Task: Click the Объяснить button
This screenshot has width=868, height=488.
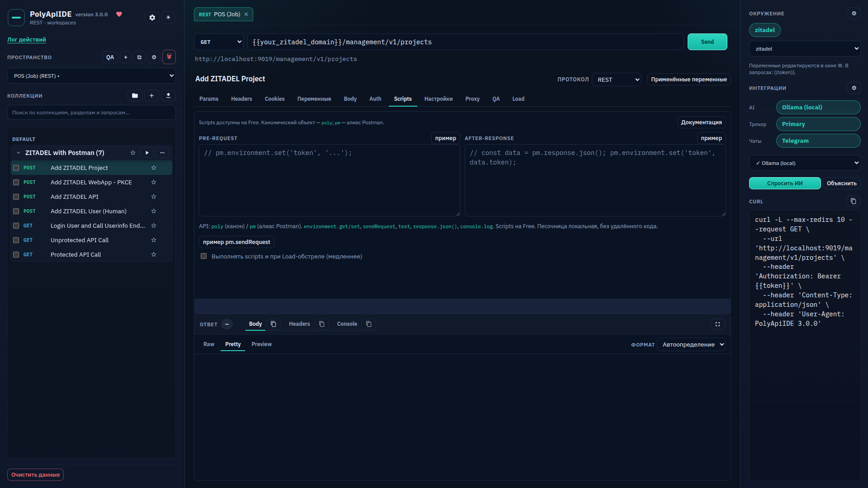Action: (841, 183)
